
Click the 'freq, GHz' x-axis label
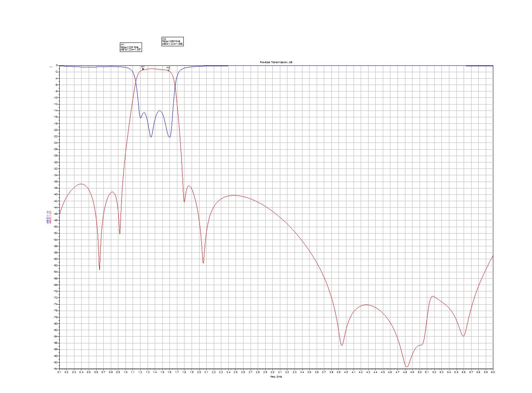coord(275,376)
